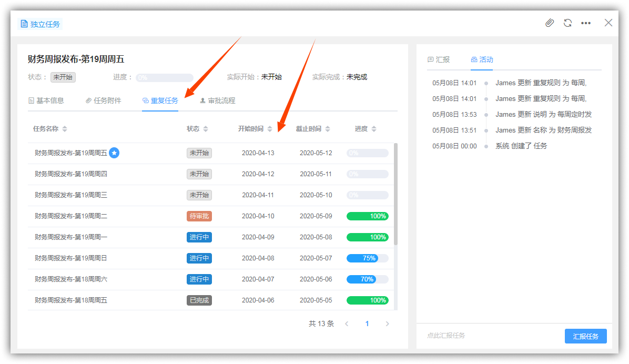Screen dimensions: 629x364
Task: Close the task detail dialog
Action: tap(608, 23)
